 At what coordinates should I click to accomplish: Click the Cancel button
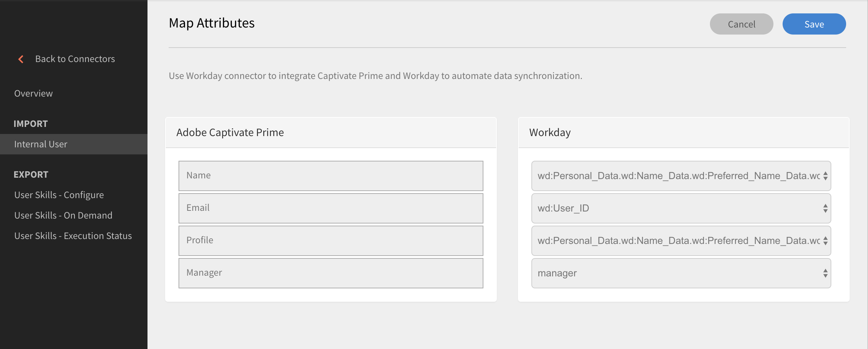pos(741,24)
